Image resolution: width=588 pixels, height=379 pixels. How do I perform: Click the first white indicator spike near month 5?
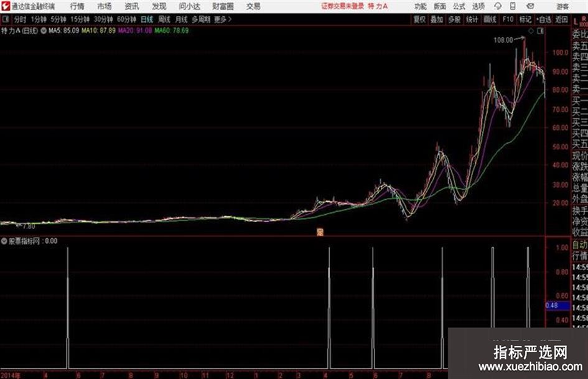coord(68,307)
